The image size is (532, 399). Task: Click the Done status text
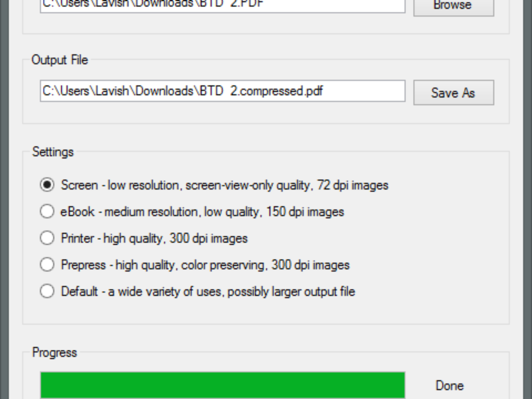tap(450, 385)
